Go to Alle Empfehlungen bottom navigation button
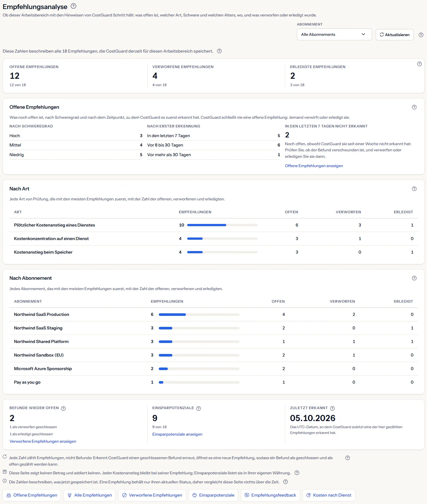The height and width of the screenshot is (504, 427). pyautogui.click(x=90, y=495)
